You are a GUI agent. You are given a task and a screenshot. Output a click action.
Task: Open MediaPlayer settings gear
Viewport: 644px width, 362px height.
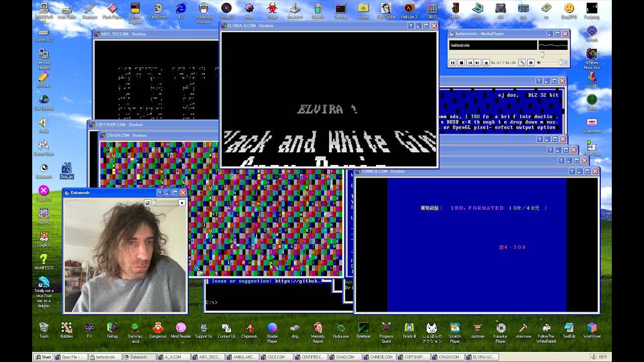530,62
